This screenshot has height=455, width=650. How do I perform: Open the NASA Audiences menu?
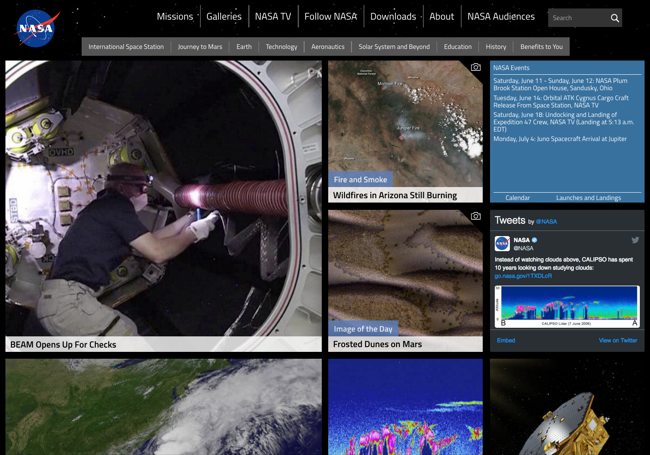pyautogui.click(x=501, y=17)
